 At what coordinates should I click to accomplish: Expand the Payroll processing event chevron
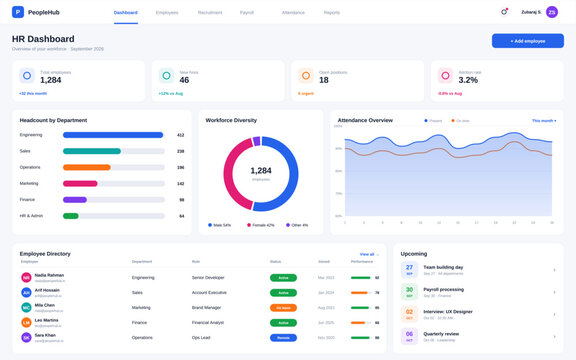tap(554, 292)
